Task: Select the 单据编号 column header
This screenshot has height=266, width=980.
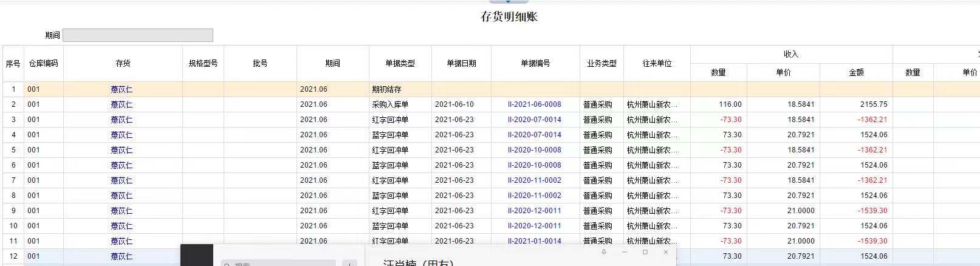Action: (535, 63)
